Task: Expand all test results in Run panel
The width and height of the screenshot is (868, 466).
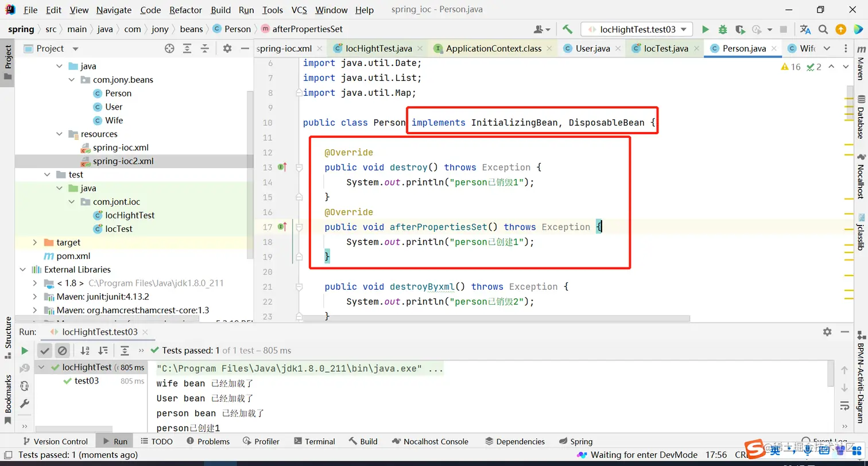Action: point(125,350)
